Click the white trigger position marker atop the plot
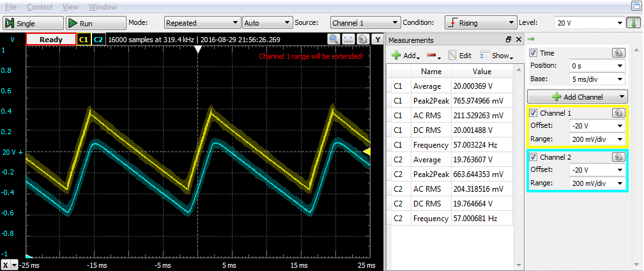Image resolution: width=644 pixels, height=271 pixels. (x=198, y=49)
